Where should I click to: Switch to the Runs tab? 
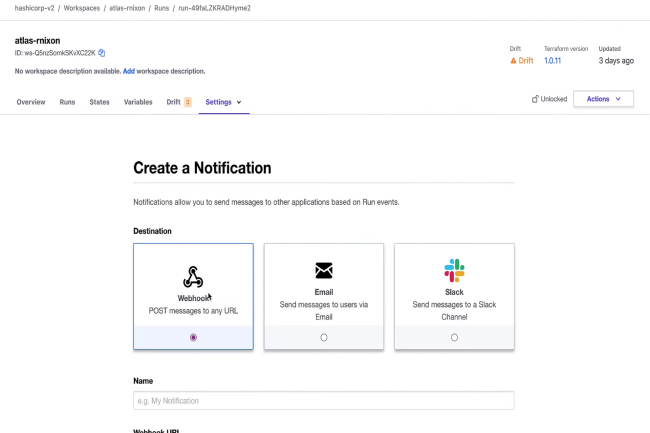67,102
